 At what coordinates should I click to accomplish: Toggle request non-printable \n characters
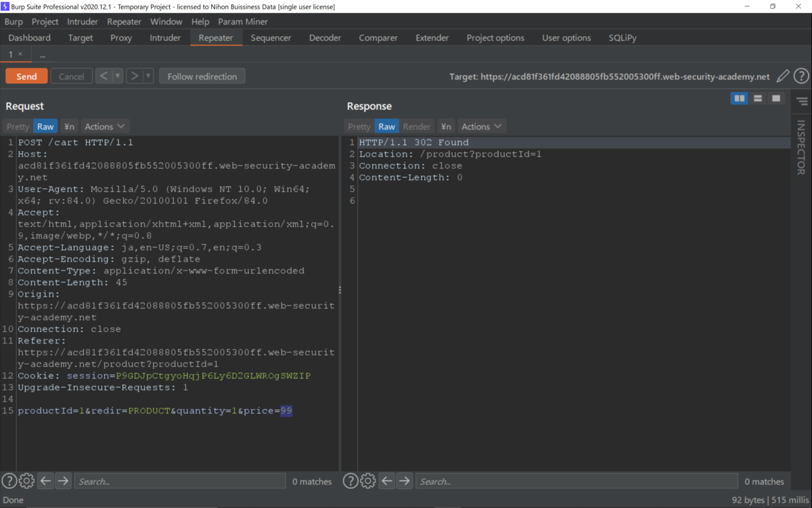[69, 127]
